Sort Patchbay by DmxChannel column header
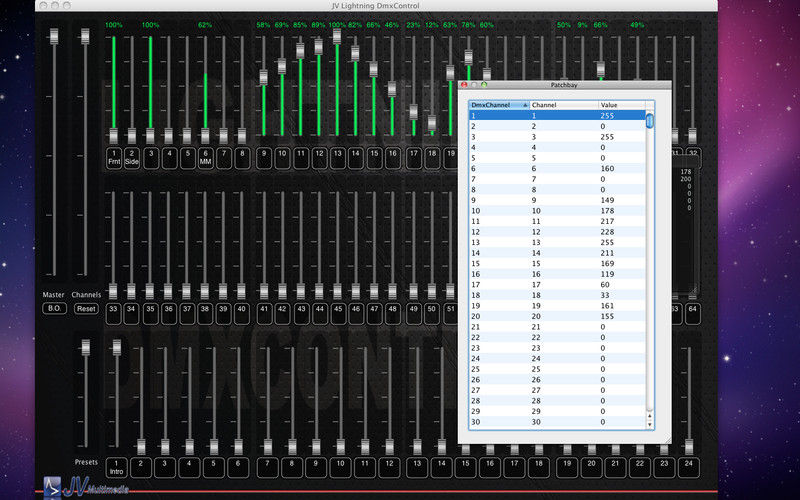 (499, 105)
